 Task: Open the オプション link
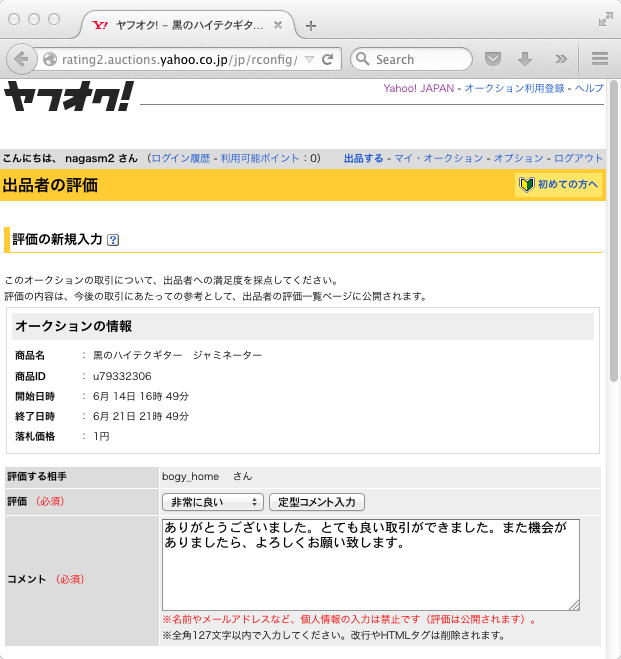coord(518,158)
